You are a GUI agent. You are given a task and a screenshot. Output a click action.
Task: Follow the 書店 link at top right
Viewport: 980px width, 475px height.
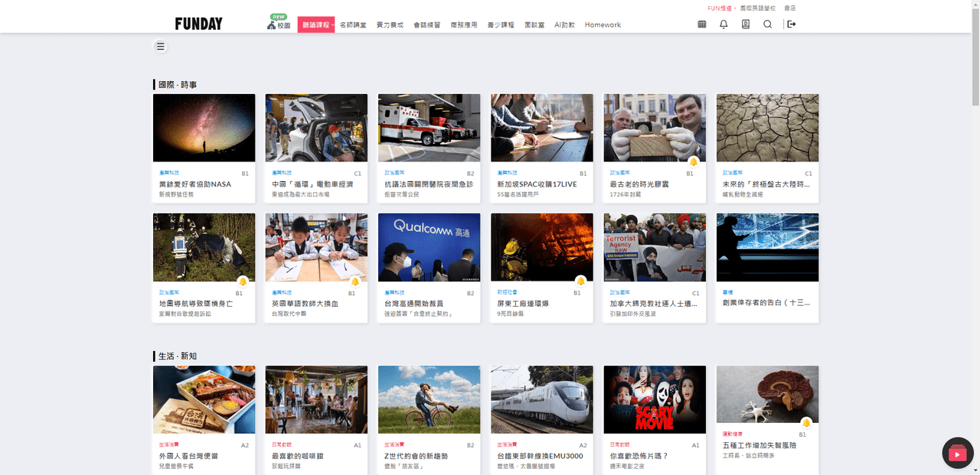789,8
